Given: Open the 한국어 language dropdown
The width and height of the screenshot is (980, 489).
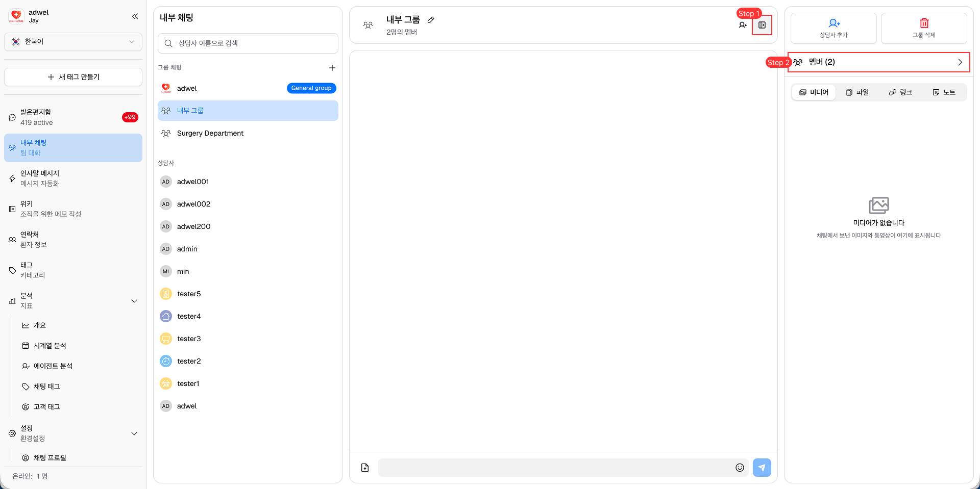Looking at the screenshot, I should point(73,42).
